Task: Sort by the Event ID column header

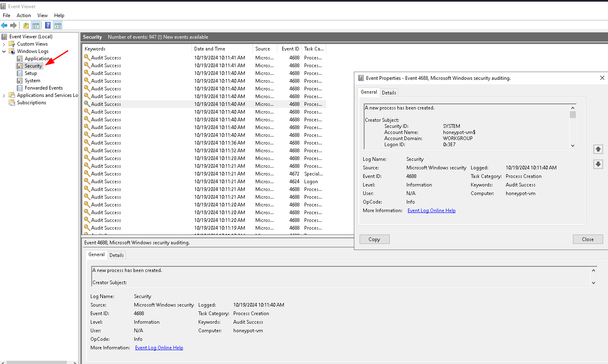Action: tap(290, 49)
